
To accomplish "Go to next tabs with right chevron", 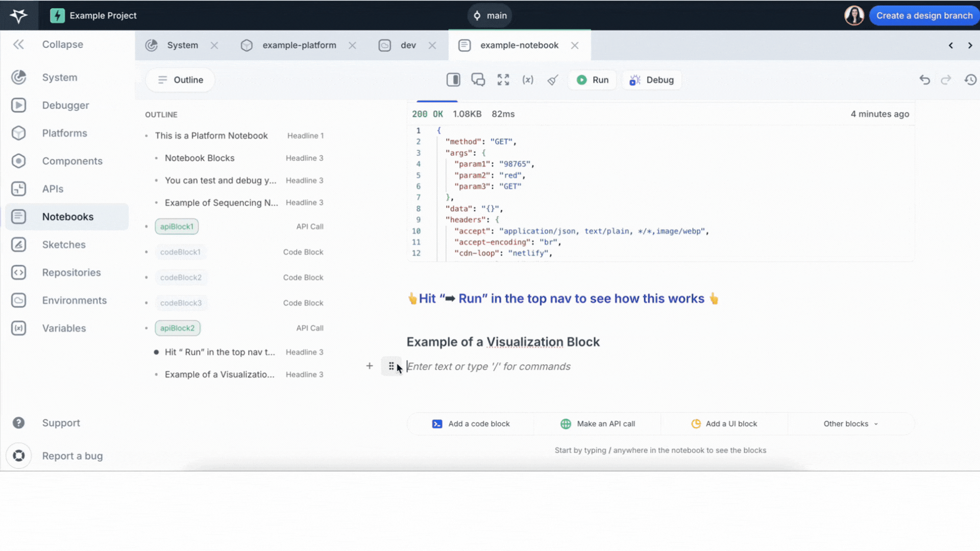I will (x=970, y=45).
